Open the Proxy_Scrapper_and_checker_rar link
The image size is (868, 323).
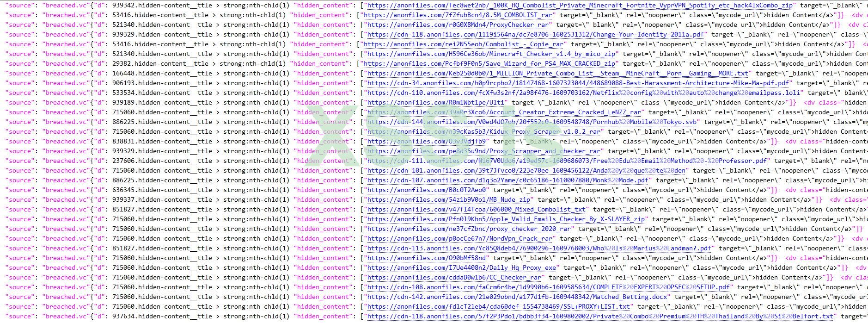point(484,151)
